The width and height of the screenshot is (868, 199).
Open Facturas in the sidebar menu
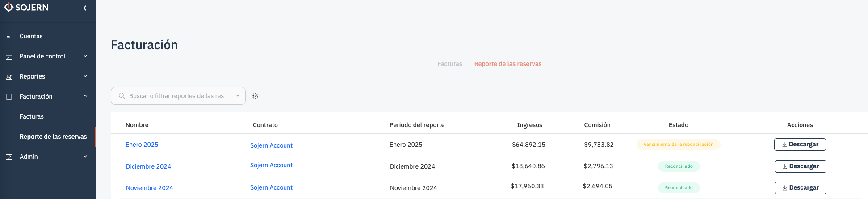(32, 116)
